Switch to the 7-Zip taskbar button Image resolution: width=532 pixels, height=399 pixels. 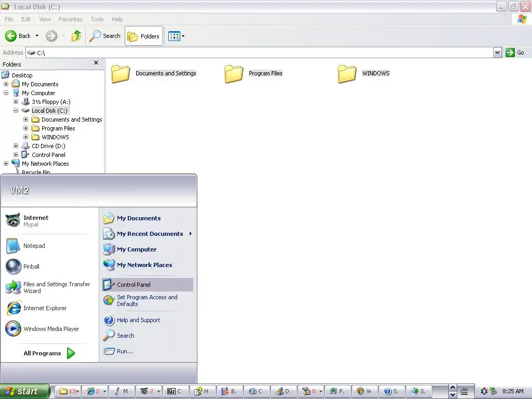click(176, 391)
